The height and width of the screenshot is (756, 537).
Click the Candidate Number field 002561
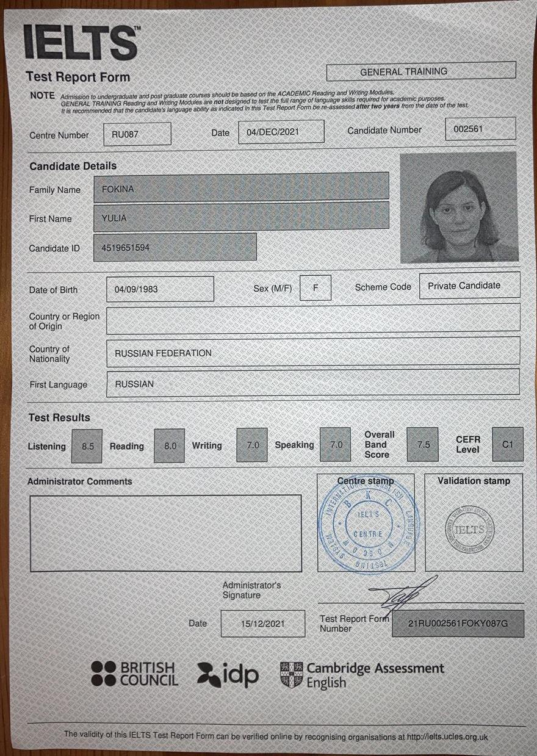point(480,129)
